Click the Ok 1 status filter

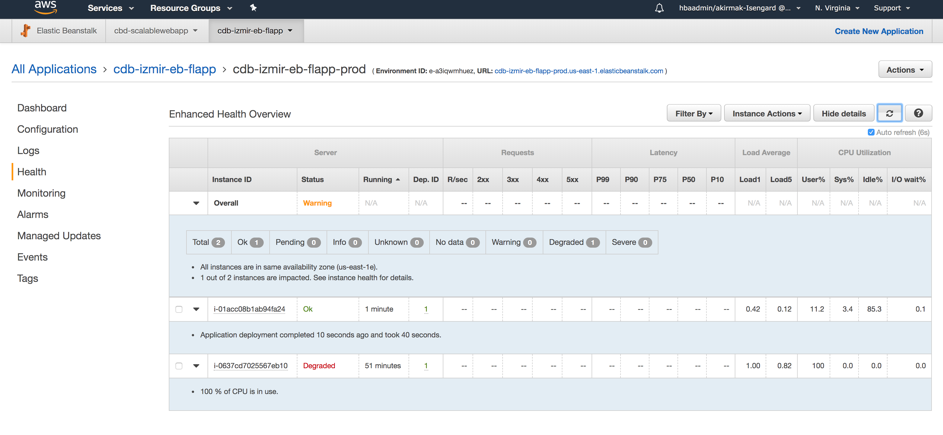250,242
